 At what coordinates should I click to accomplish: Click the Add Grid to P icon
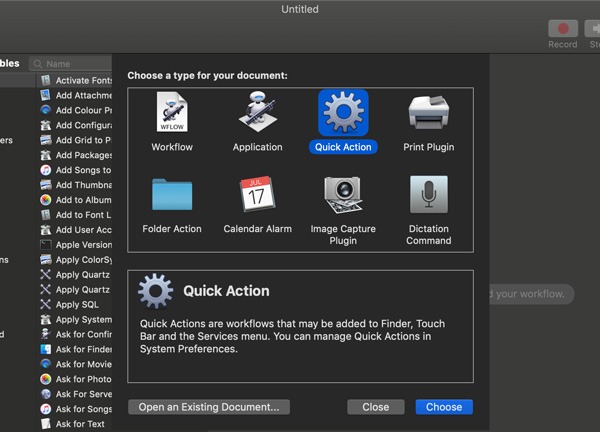coord(46,140)
